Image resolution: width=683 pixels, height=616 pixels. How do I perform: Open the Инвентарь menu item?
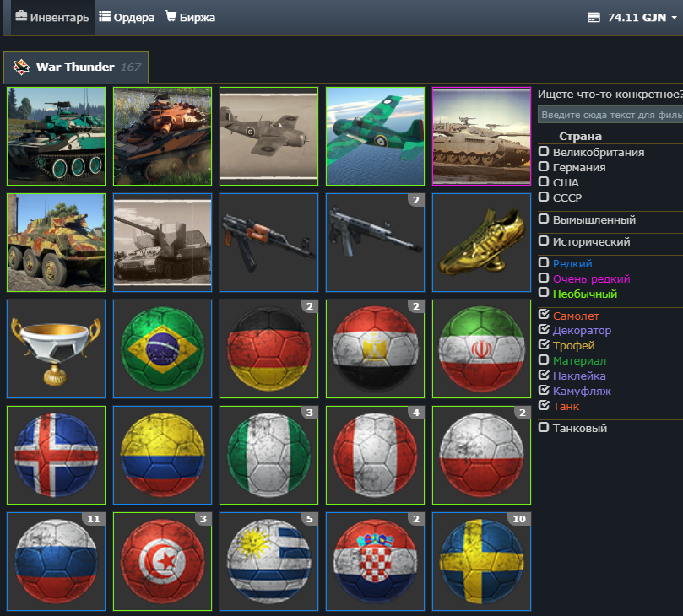[x=51, y=17]
